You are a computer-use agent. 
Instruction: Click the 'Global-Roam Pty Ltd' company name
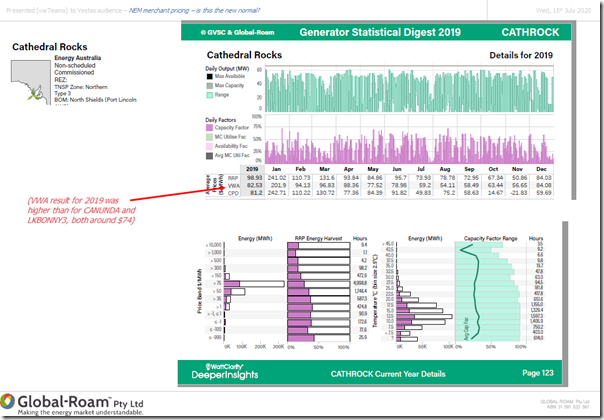click(x=81, y=402)
